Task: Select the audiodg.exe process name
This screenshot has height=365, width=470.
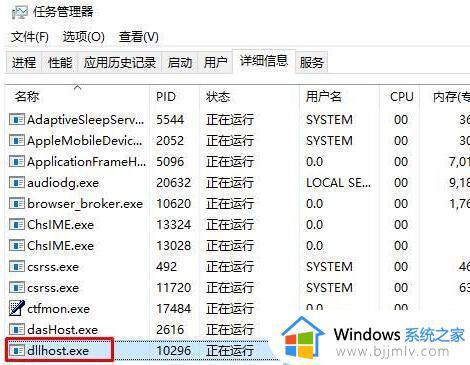Action: 63,182
